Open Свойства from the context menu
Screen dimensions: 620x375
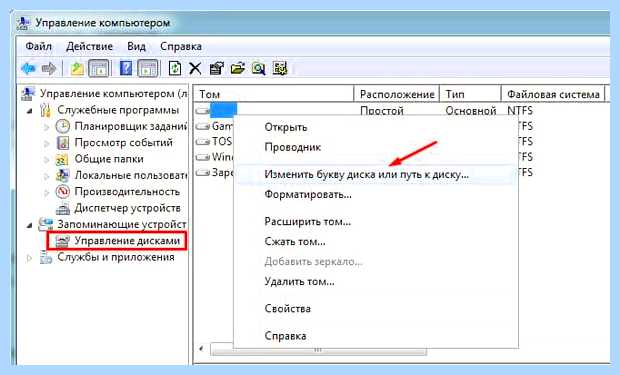coord(287,309)
